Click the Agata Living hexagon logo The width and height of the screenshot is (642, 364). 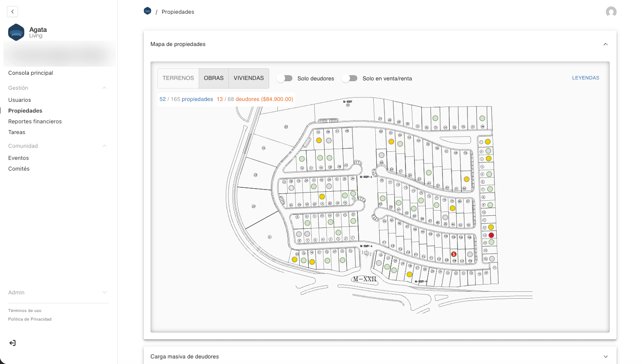tap(16, 32)
